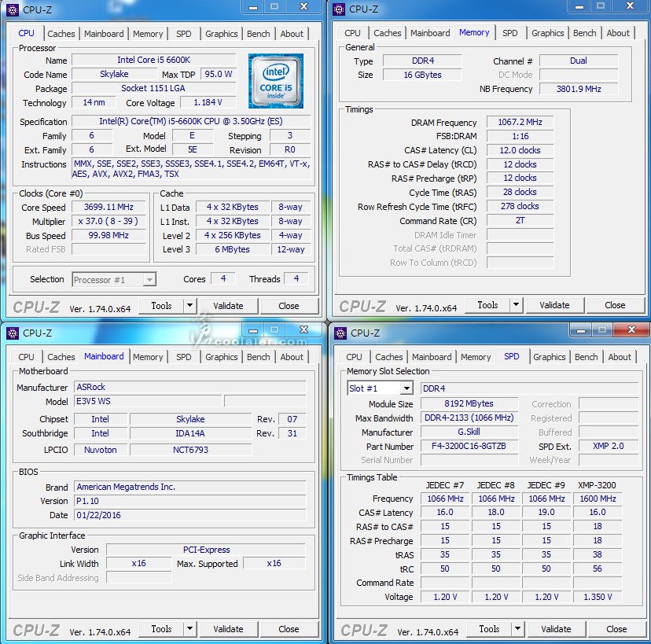This screenshot has height=644, width=651.
Task: Minimize the SPD tab CPU-Z window
Action: (581, 330)
